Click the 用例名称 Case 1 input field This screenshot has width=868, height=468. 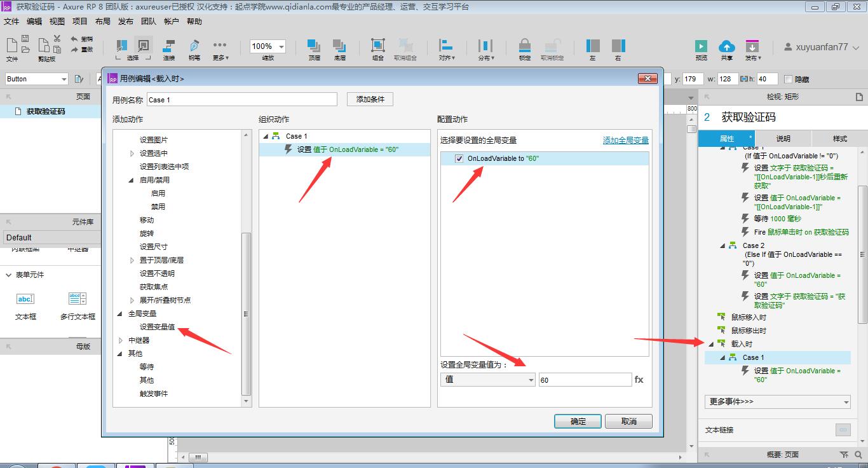241,100
